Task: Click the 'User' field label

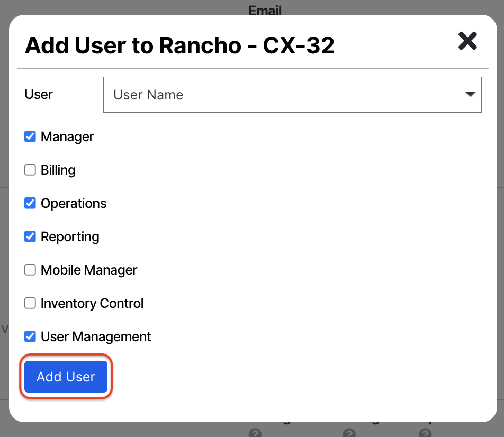Action: [39, 95]
